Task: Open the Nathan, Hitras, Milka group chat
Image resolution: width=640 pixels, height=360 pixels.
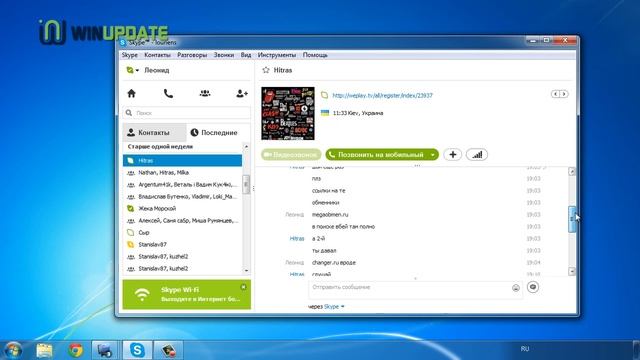Action: (182, 173)
